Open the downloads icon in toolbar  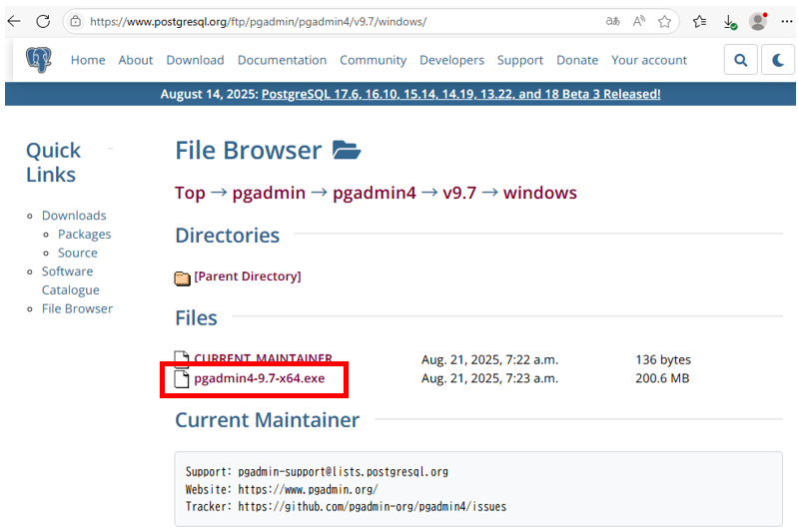[730, 22]
